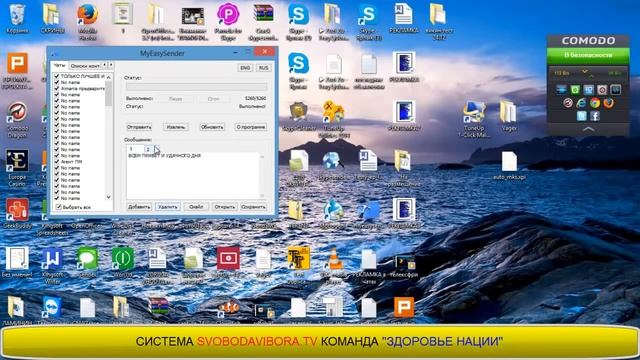Click the Firefox icon in Comodo widget
Image resolution: width=640 pixels, height=360 pixels.
click(609, 103)
